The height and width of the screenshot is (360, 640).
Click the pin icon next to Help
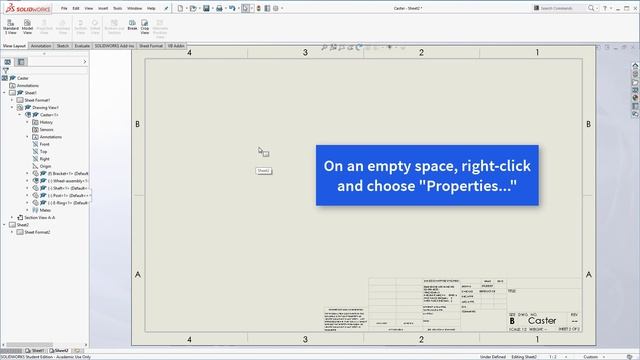tap(166, 8)
